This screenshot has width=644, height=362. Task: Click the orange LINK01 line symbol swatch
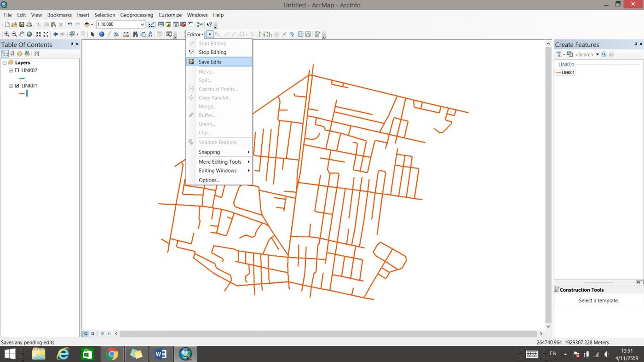22,94
